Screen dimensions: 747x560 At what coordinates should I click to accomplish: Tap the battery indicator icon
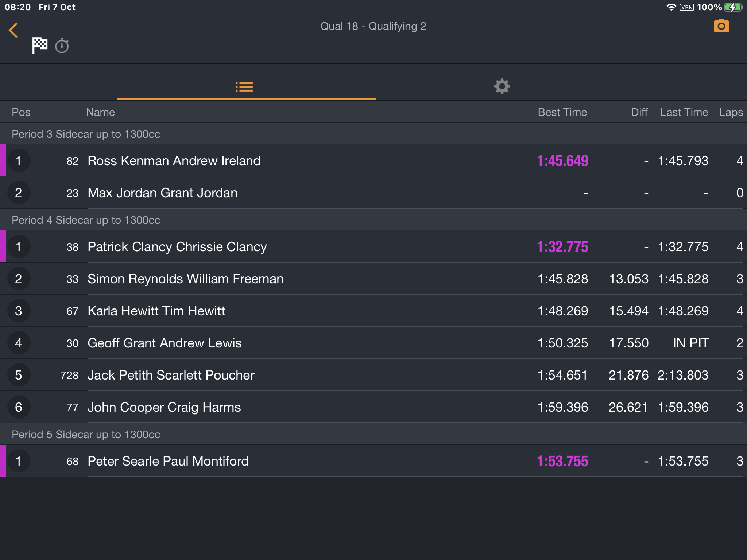[733, 7]
